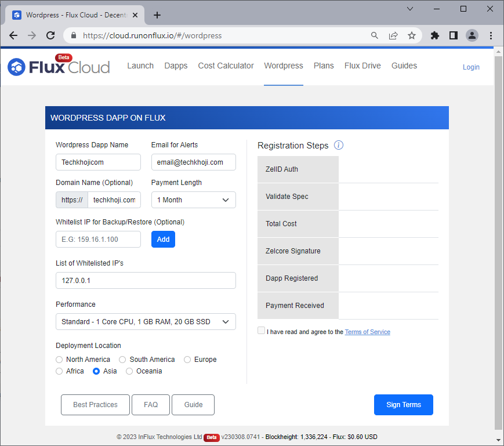Go to the Dapps menu item
Screen dimensions: 504x446
[x=176, y=66]
